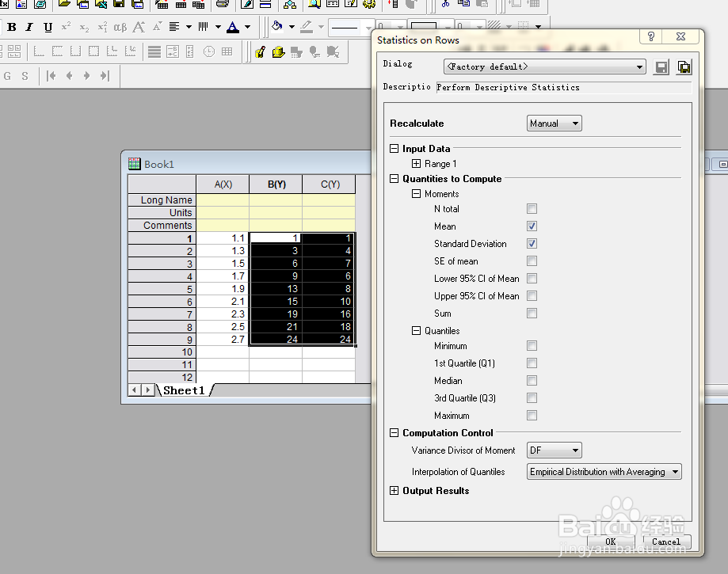The width and height of the screenshot is (728, 574).
Task: Click the Greek symbols αβ icon
Action: [120, 27]
